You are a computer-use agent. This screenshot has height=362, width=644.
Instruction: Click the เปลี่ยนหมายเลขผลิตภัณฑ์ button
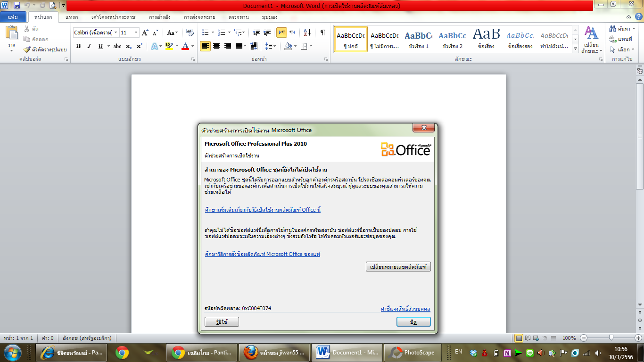398,267
